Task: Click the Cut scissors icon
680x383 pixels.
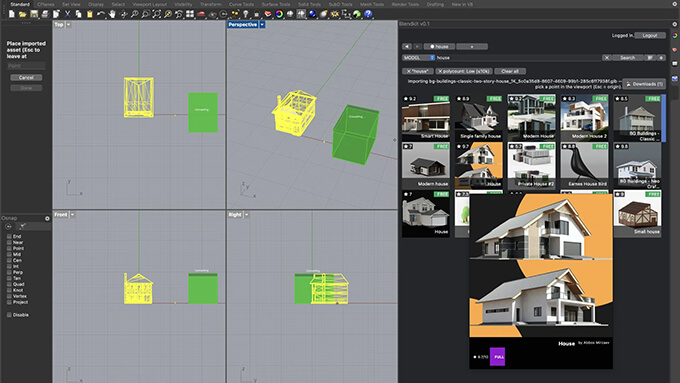Action: click(x=67, y=14)
